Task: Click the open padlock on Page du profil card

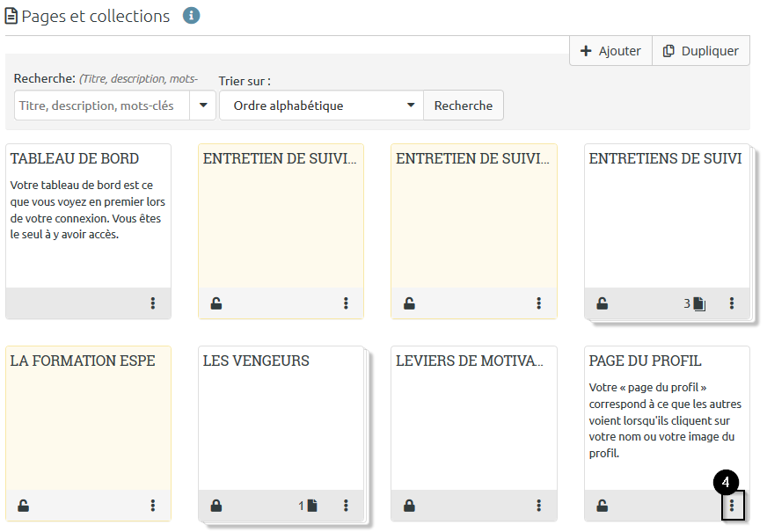Action: point(603,506)
